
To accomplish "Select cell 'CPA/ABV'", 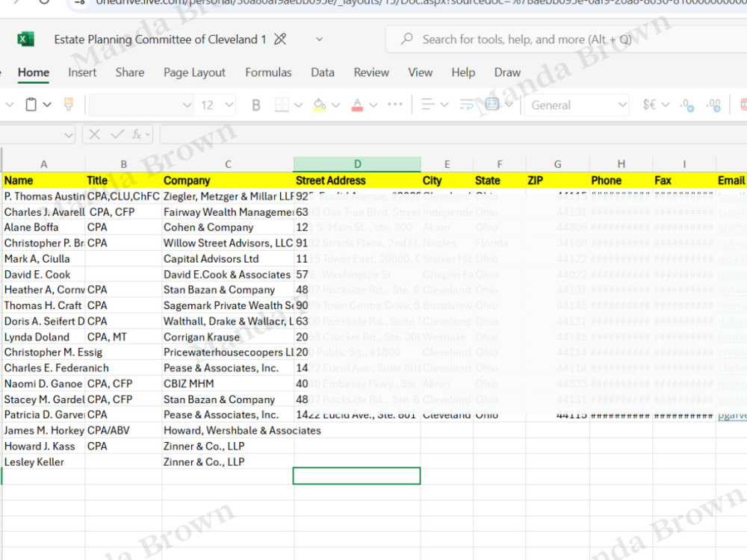I will (123, 431).
